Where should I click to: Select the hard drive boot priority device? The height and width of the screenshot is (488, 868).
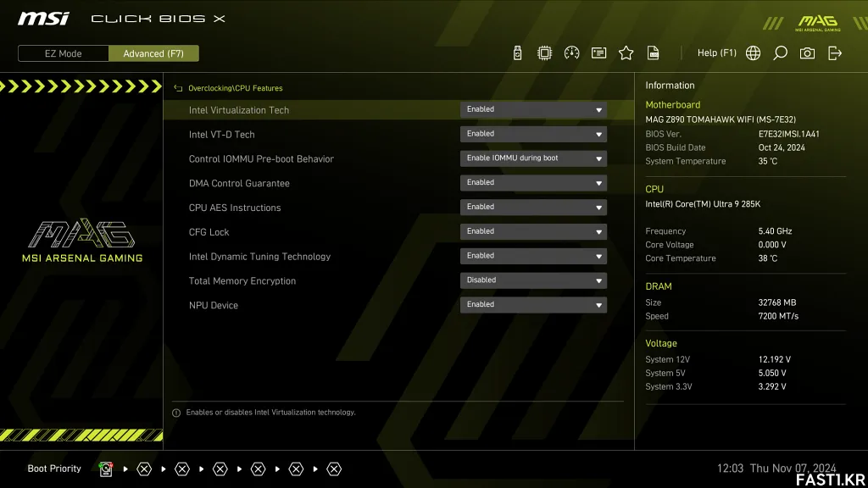[x=106, y=469]
